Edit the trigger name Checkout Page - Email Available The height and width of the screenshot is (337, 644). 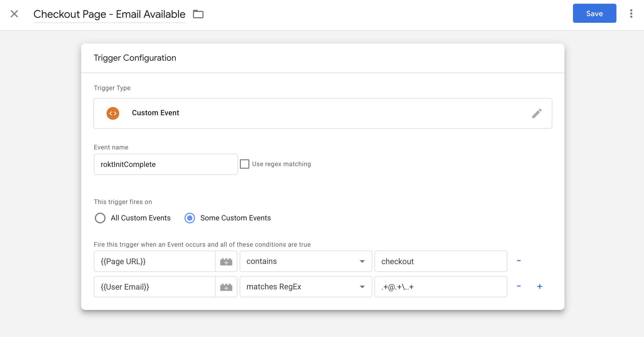click(109, 14)
